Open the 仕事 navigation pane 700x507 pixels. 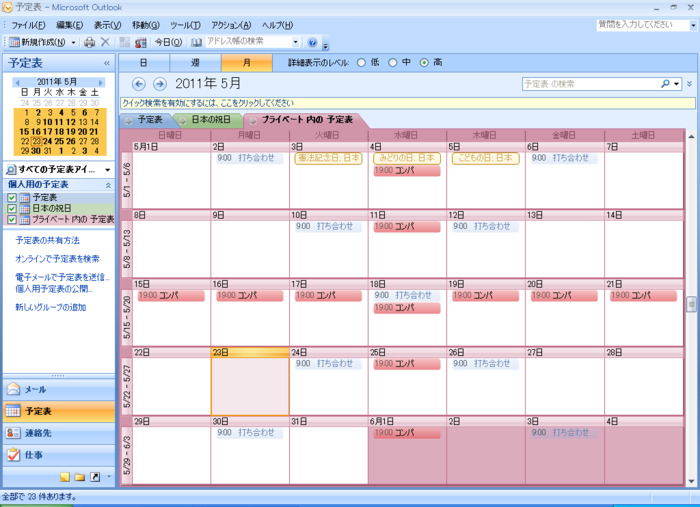pyautogui.click(x=59, y=455)
